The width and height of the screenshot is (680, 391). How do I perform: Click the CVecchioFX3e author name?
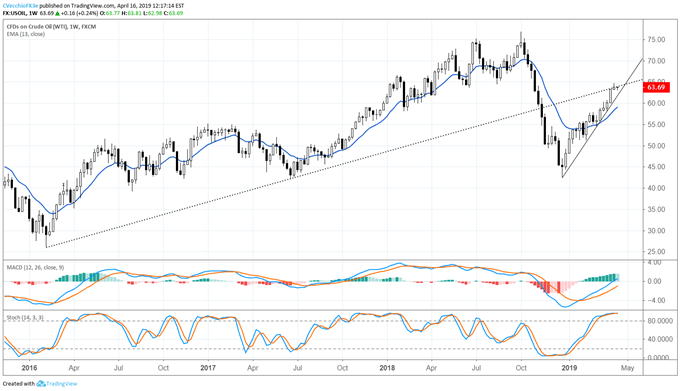(20, 6)
